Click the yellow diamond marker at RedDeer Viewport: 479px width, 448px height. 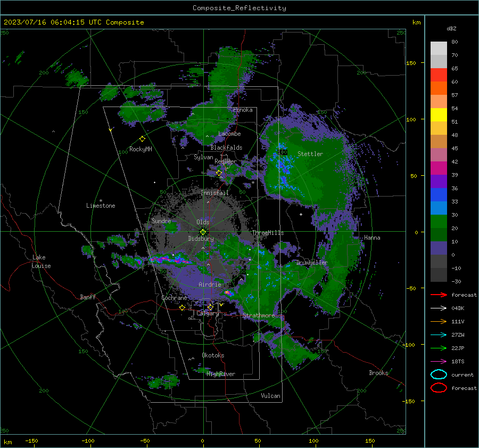[x=219, y=173]
